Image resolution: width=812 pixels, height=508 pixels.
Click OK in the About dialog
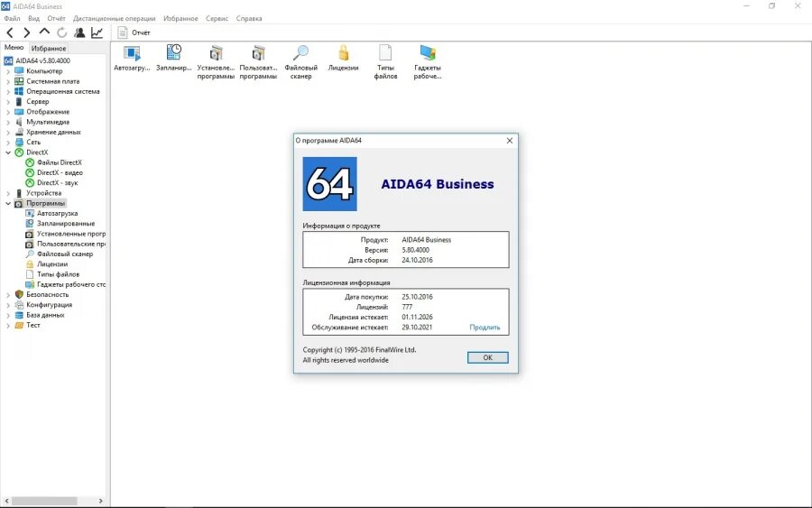pos(488,357)
